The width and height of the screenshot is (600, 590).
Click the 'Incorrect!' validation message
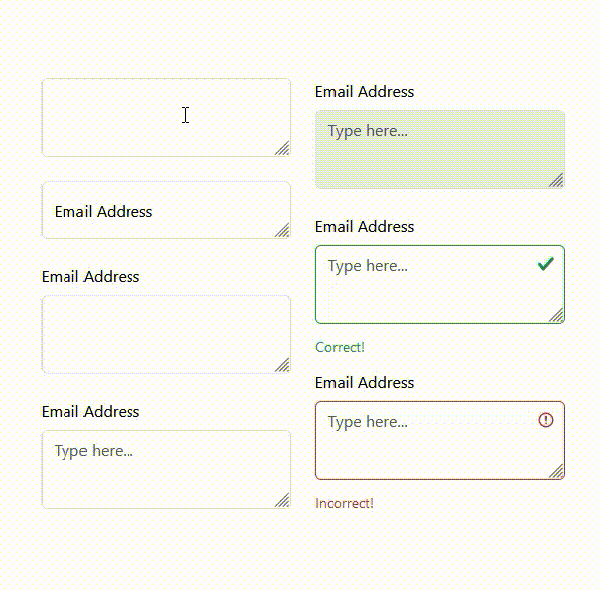pos(344,503)
